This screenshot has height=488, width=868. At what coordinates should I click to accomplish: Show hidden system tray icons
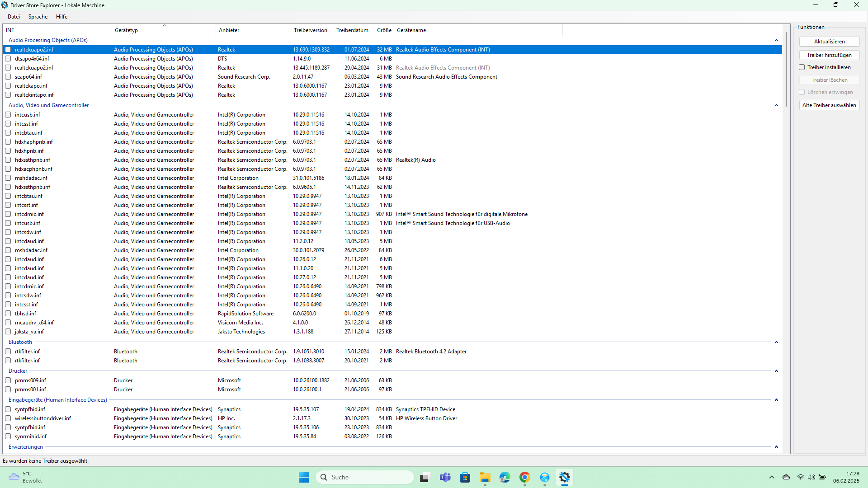(x=772, y=477)
